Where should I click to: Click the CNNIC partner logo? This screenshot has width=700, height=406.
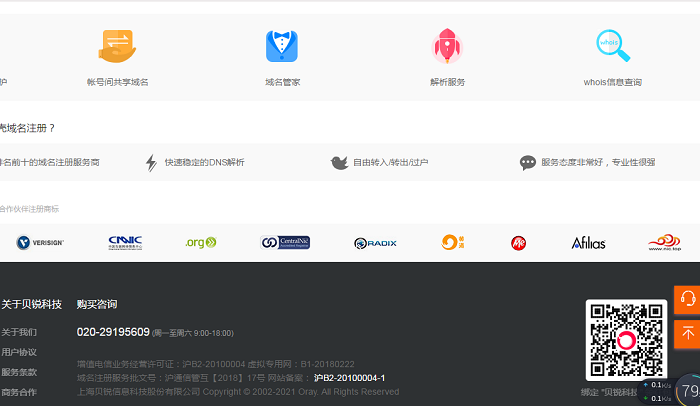click(x=126, y=242)
